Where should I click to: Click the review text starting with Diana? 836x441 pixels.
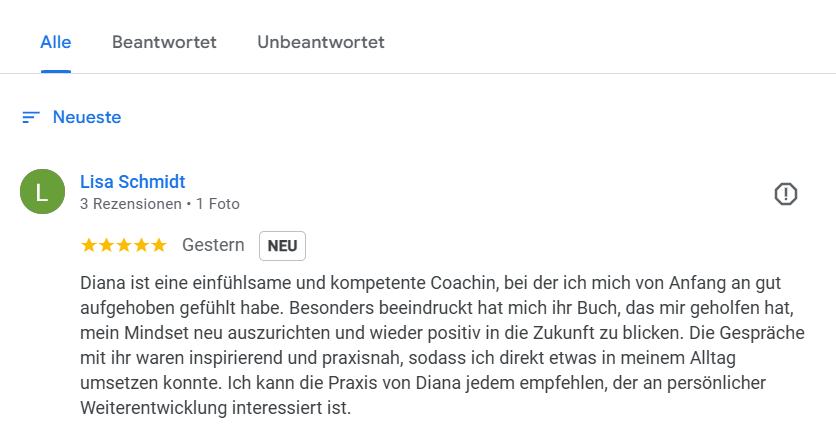[x=443, y=345]
